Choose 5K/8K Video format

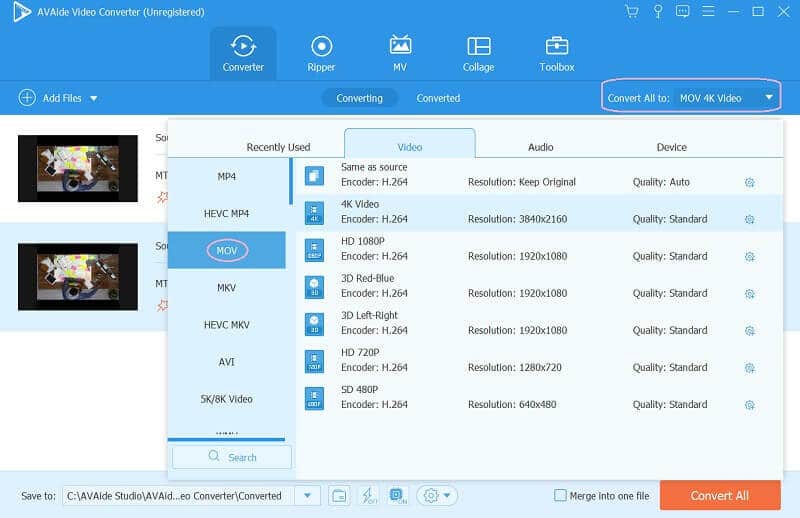tap(227, 399)
